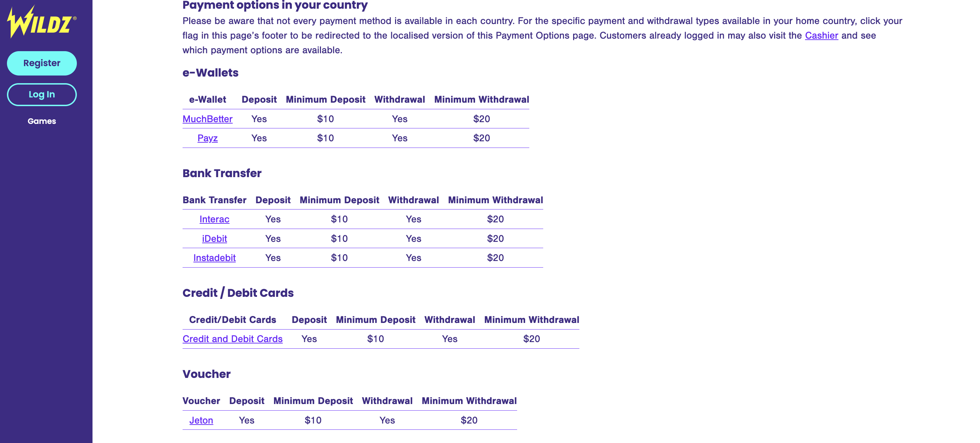Select the iDebit link

(x=214, y=239)
